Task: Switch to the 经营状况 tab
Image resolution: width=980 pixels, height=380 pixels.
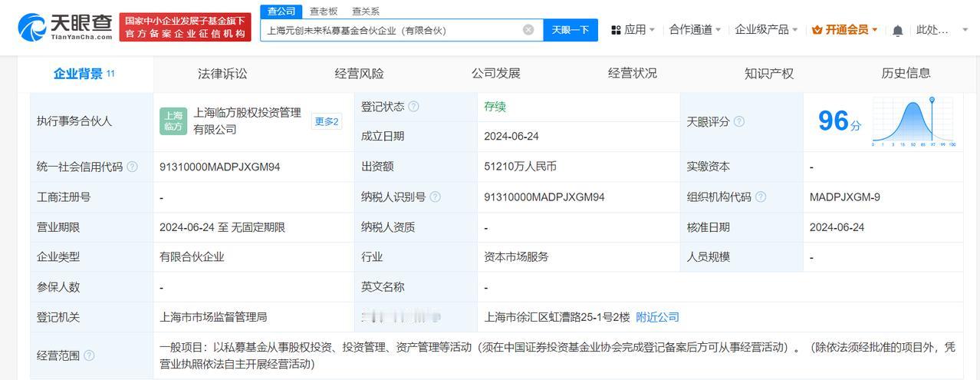Action: tap(633, 74)
